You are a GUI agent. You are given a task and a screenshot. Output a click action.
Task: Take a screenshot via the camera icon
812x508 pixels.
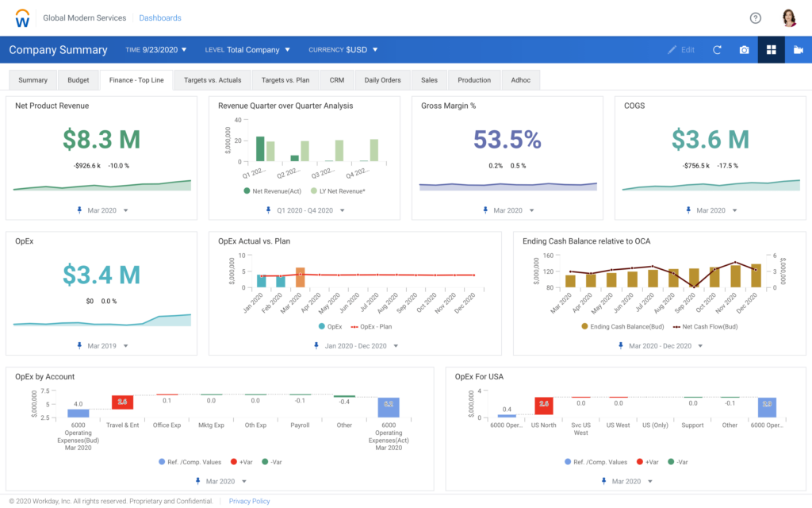click(744, 49)
